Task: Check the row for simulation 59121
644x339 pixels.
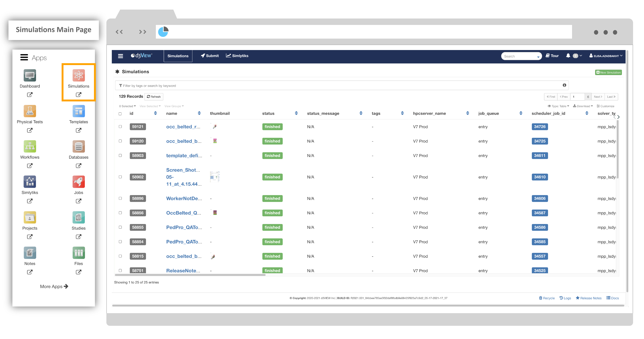Action: pyautogui.click(x=120, y=127)
